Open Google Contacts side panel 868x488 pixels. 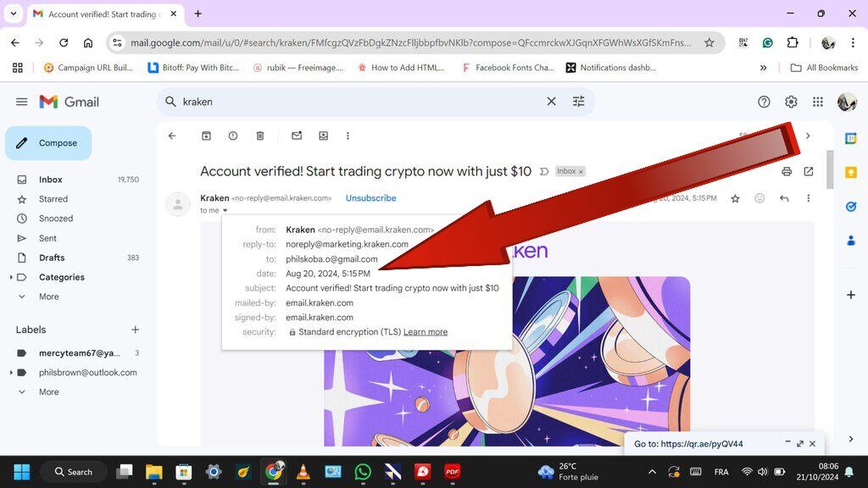pos(851,241)
